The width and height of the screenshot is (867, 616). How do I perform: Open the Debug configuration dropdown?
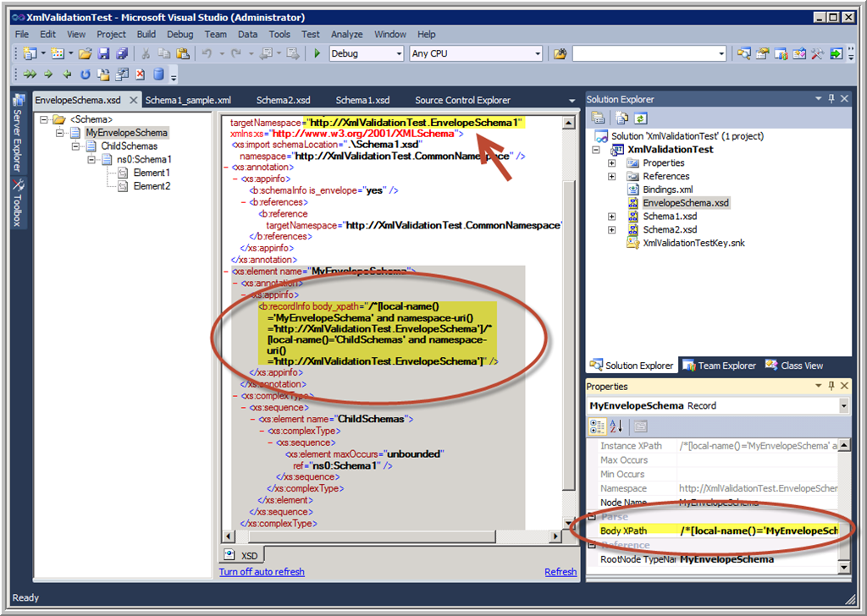tap(397, 53)
